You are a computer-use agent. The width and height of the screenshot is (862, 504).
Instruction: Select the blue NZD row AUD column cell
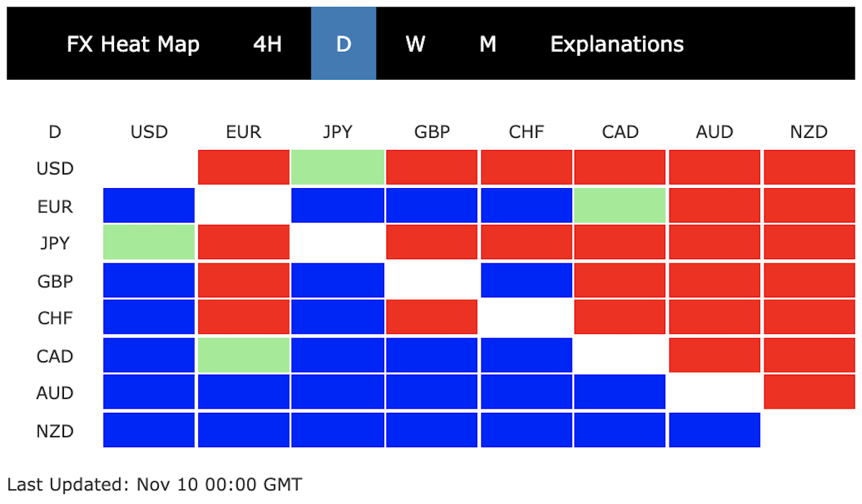715,429
